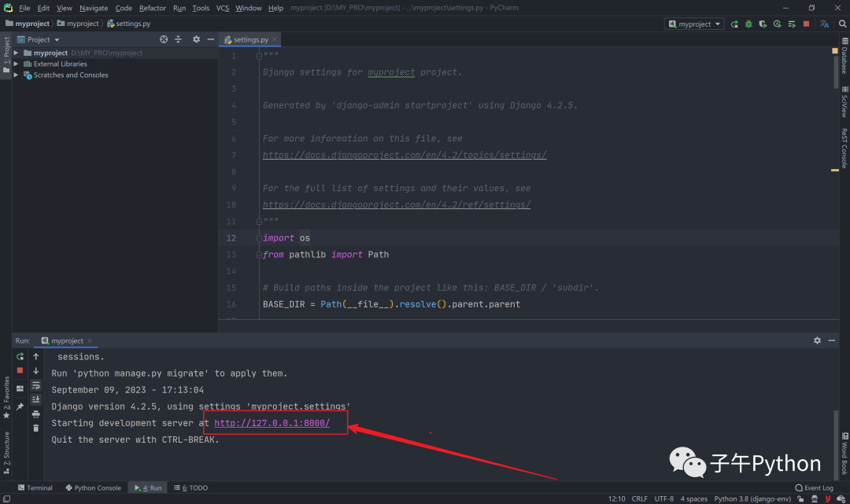
Task: Expand Scratches and Consoles node
Action: coord(17,75)
